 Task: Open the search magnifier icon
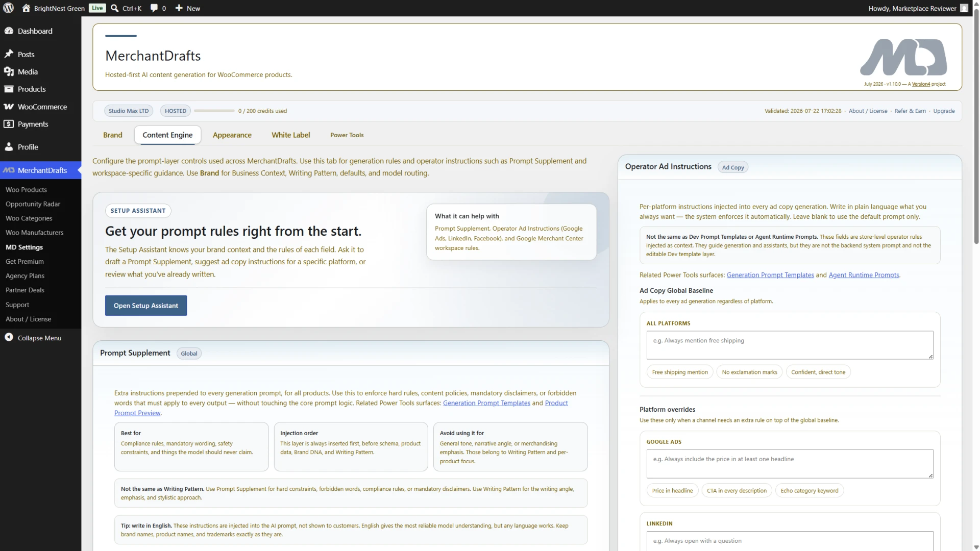(x=115, y=8)
